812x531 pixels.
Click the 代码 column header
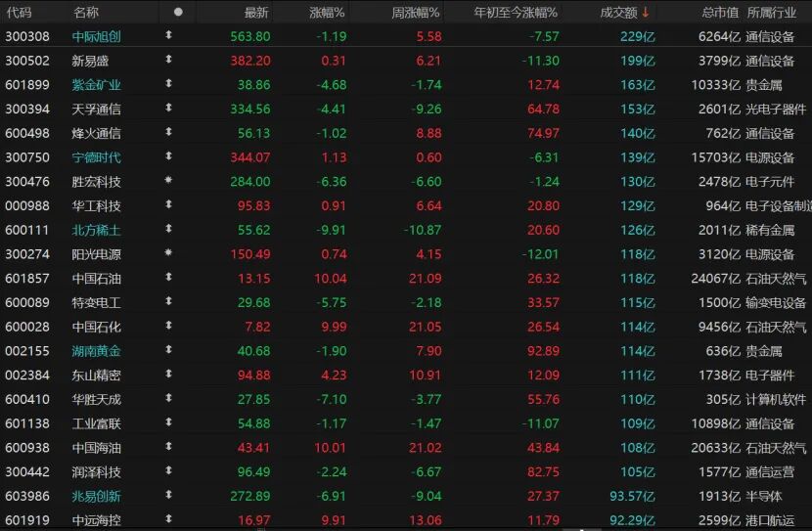tap(20, 13)
